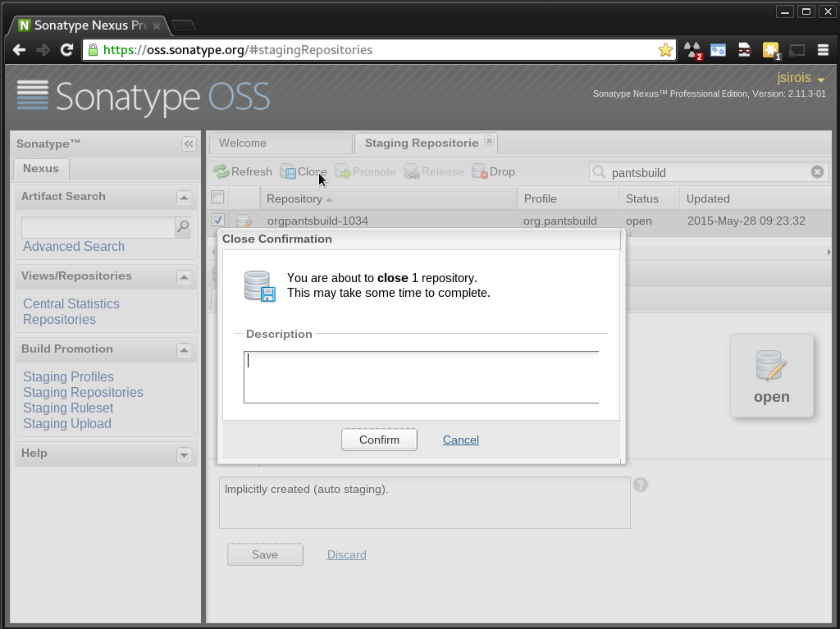Open the Staging Profiles link
The width and height of the screenshot is (840, 629).
click(69, 376)
